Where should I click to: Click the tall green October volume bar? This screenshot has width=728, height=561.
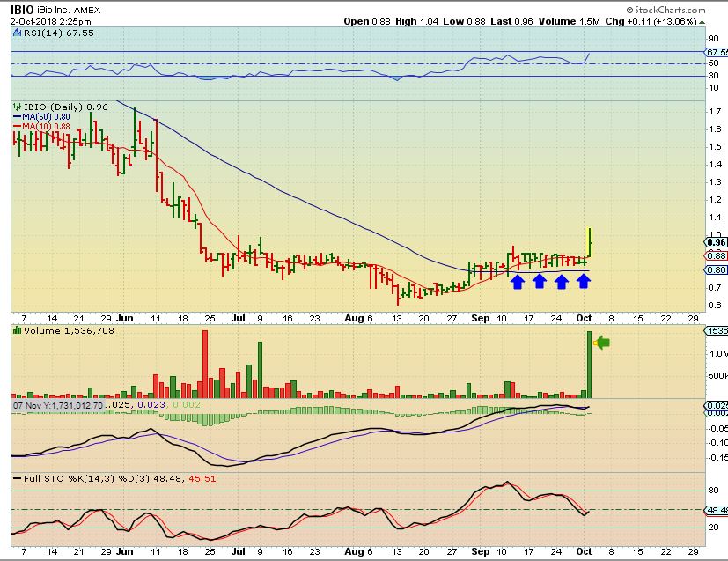pyautogui.click(x=588, y=363)
